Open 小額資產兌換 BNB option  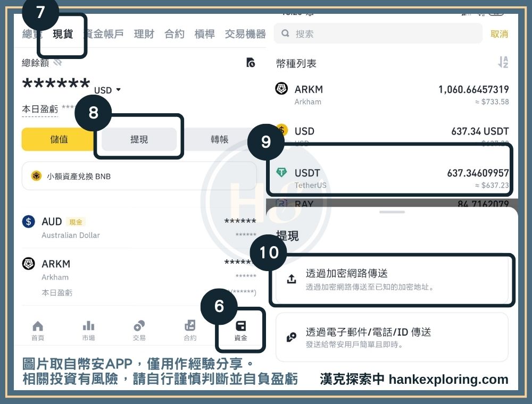139,176
